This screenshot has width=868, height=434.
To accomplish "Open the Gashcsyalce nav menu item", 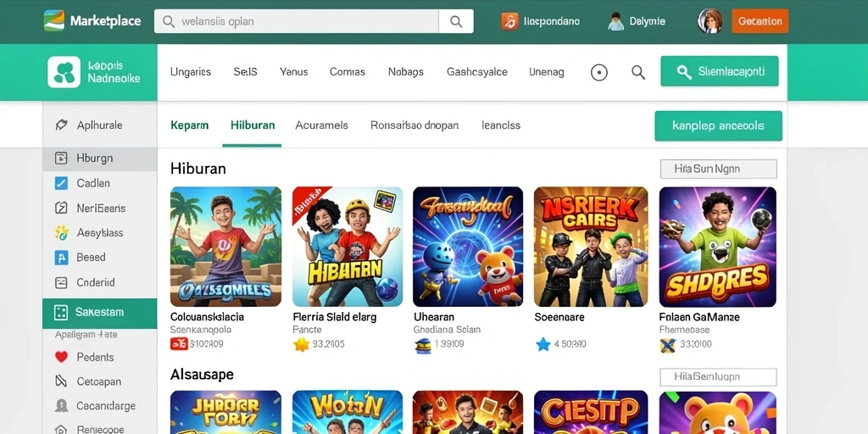I will pos(476,72).
